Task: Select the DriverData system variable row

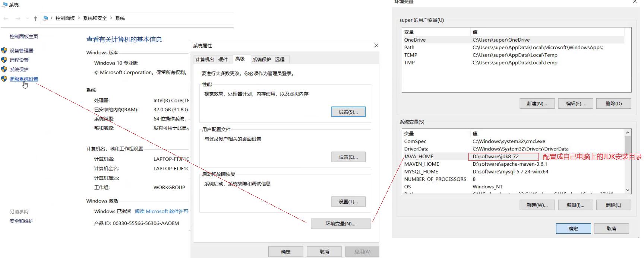Action: [x=513, y=149]
